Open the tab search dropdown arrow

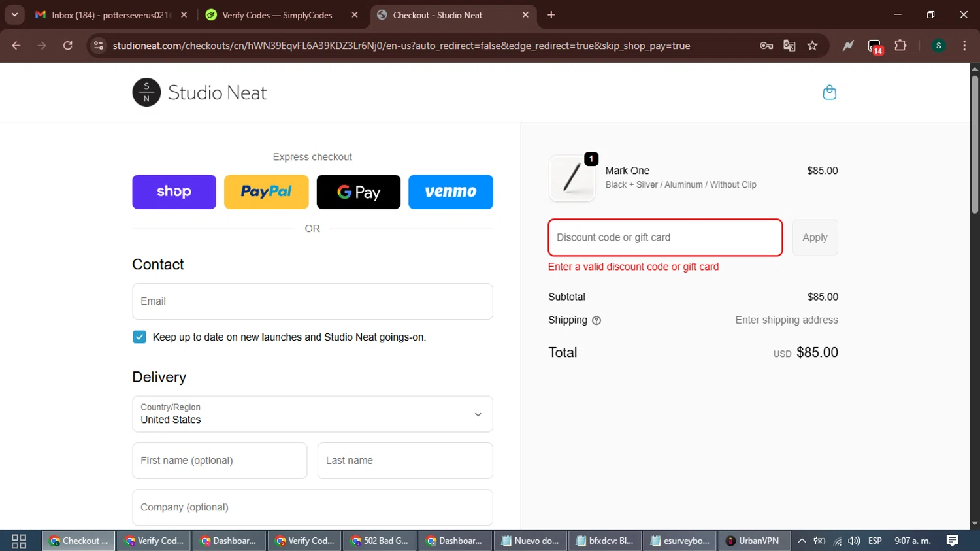(14, 14)
